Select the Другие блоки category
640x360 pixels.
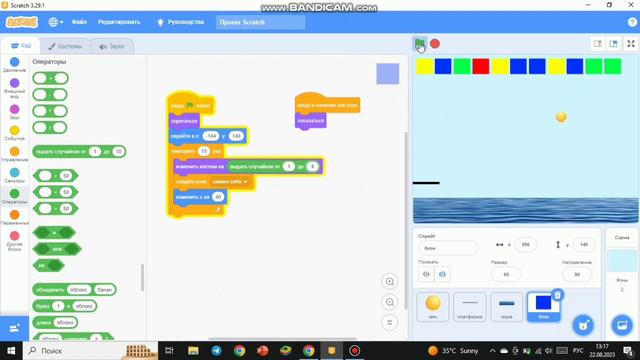pos(14,241)
